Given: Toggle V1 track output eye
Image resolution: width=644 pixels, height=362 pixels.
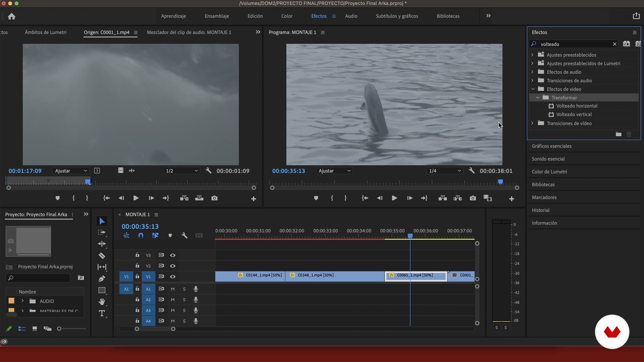Looking at the screenshot, I should pyautogui.click(x=173, y=277).
